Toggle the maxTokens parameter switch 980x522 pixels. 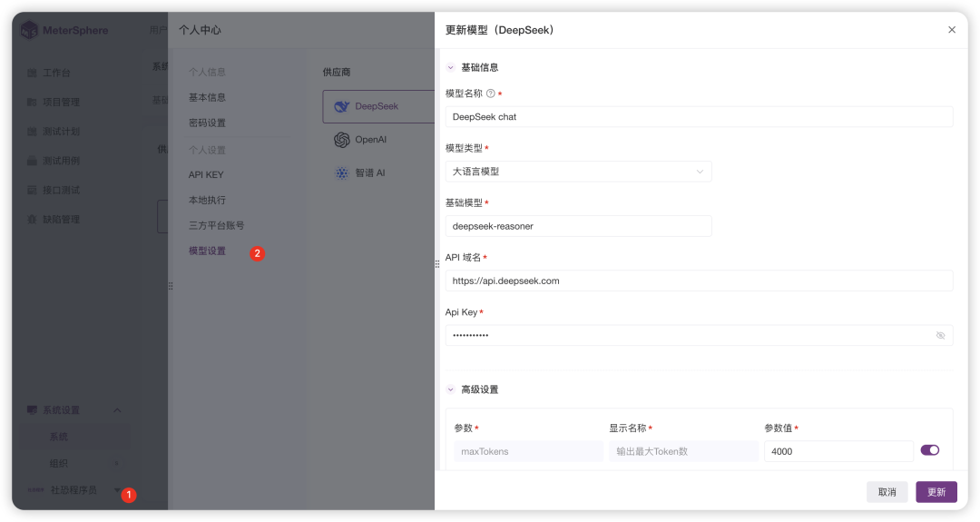tap(930, 450)
